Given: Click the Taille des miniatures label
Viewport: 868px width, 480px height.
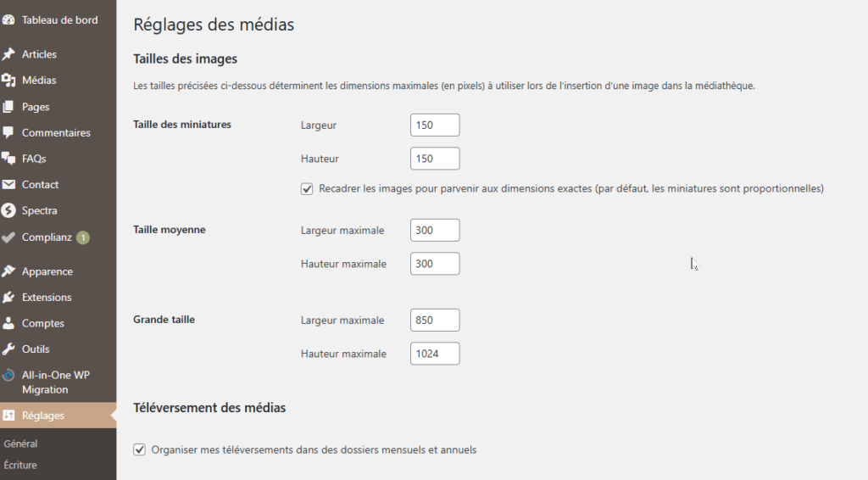Looking at the screenshot, I should [182, 125].
